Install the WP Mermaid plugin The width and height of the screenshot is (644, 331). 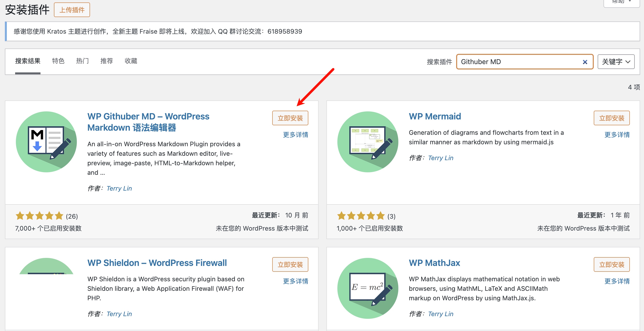click(612, 118)
